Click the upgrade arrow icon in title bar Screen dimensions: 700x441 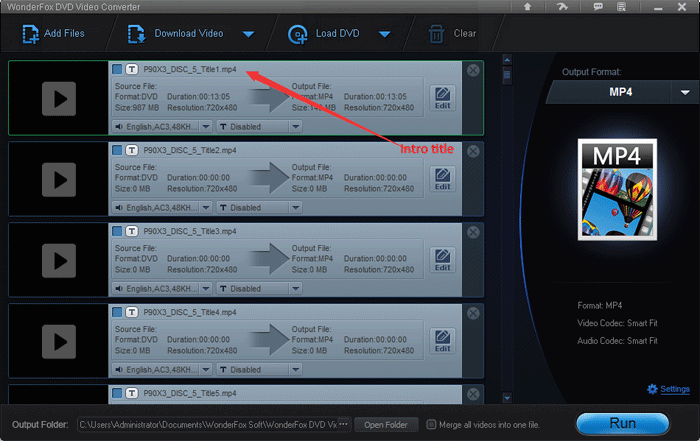coord(527,7)
